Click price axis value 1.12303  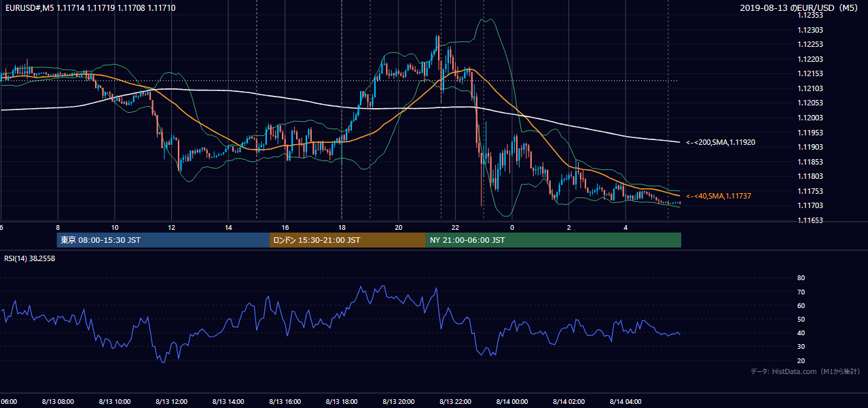tap(810, 30)
